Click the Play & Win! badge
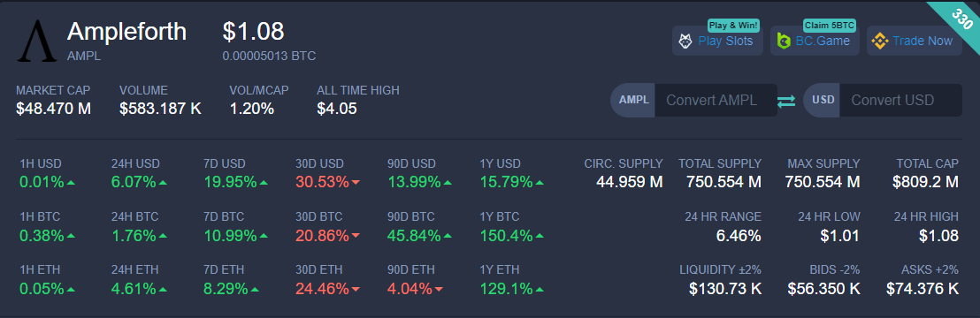The height and width of the screenshot is (318, 980). click(x=734, y=26)
